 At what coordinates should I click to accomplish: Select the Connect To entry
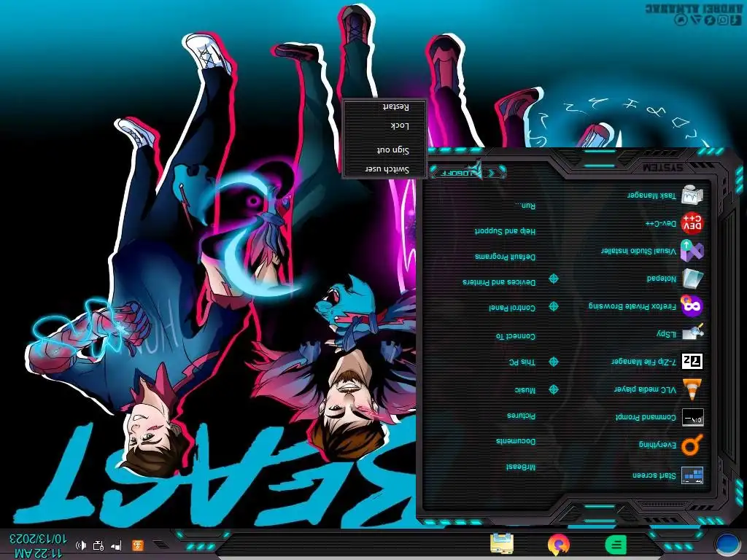click(516, 336)
